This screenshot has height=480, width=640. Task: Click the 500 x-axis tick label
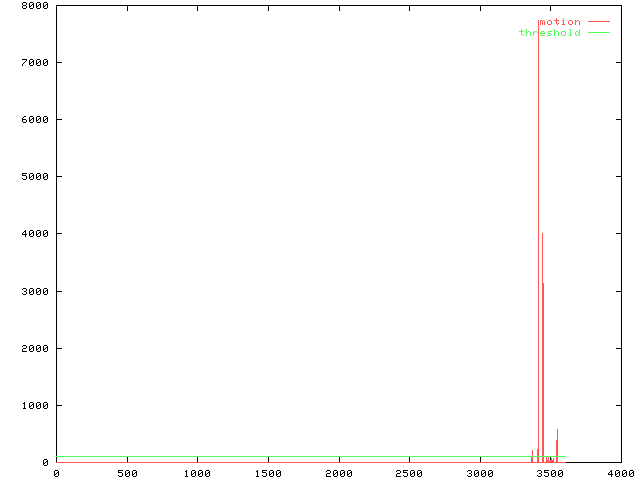point(126,473)
